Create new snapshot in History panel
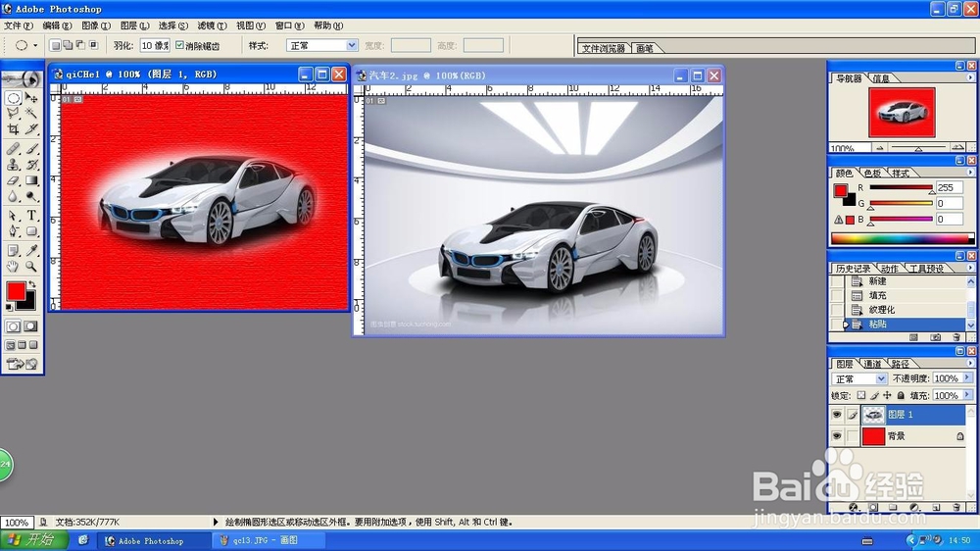This screenshot has width=980, height=551. (936, 337)
